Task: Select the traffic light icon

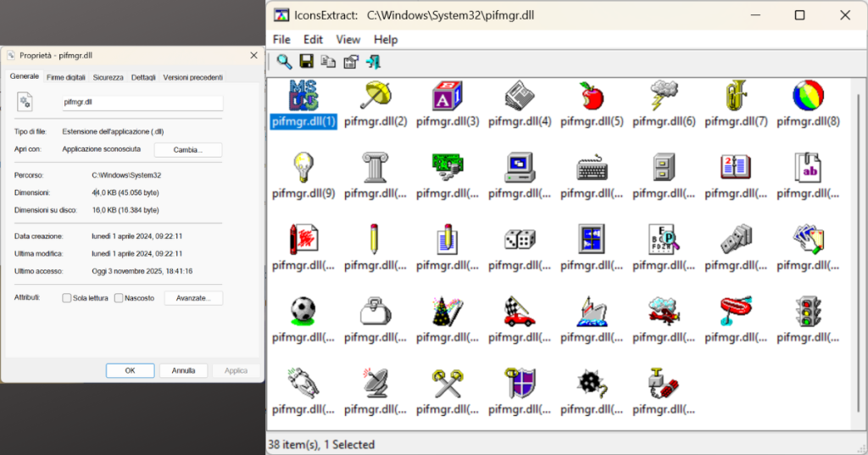Action: (x=807, y=311)
